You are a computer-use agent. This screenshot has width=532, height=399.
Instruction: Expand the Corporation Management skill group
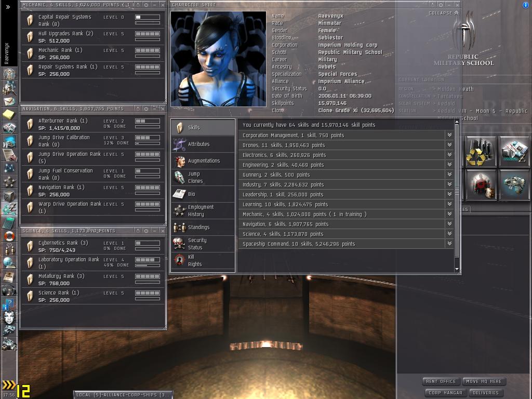(x=449, y=135)
